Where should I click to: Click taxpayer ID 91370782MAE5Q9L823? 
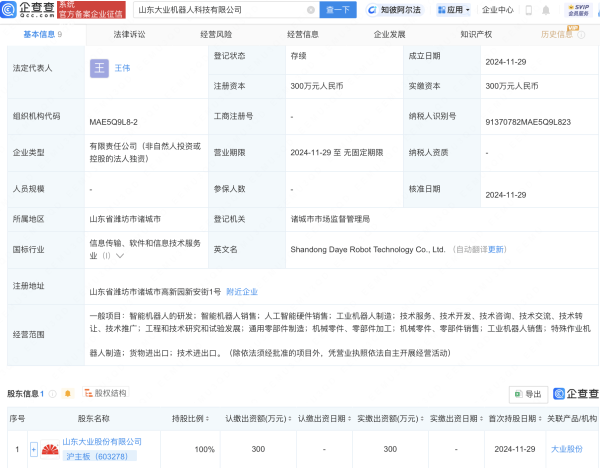(x=528, y=122)
